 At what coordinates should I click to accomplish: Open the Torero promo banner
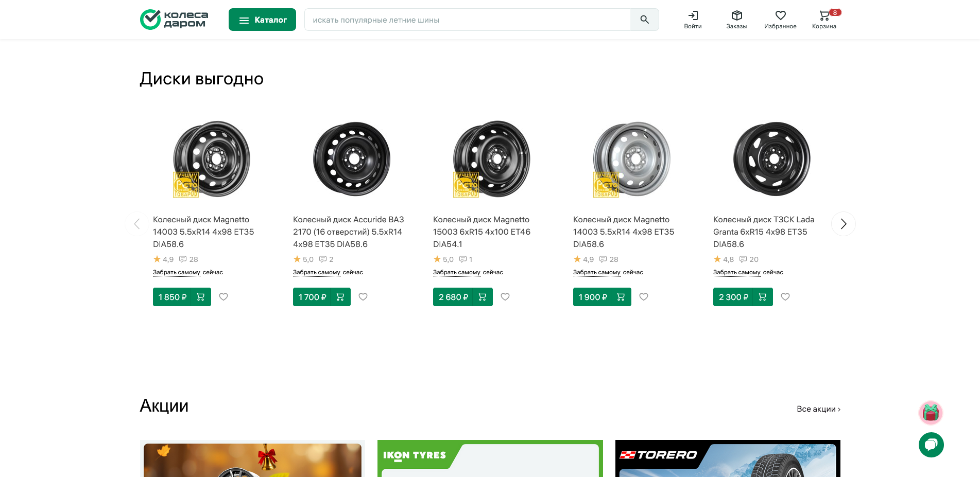[727, 458]
